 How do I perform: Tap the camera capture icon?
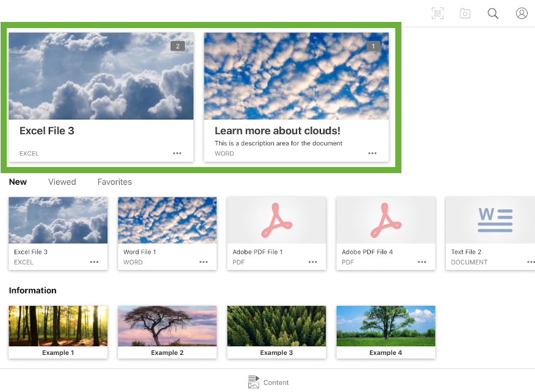point(465,13)
